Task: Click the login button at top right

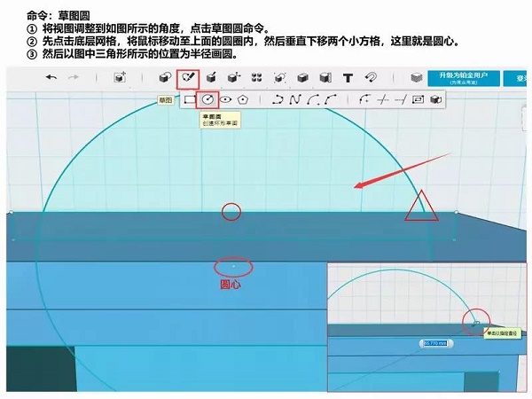Action: pos(520,79)
